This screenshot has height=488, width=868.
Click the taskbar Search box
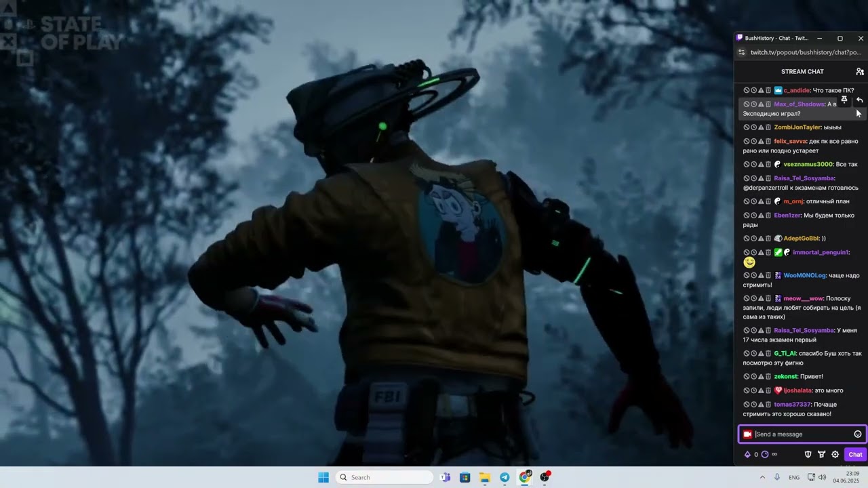pyautogui.click(x=384, y=477)
